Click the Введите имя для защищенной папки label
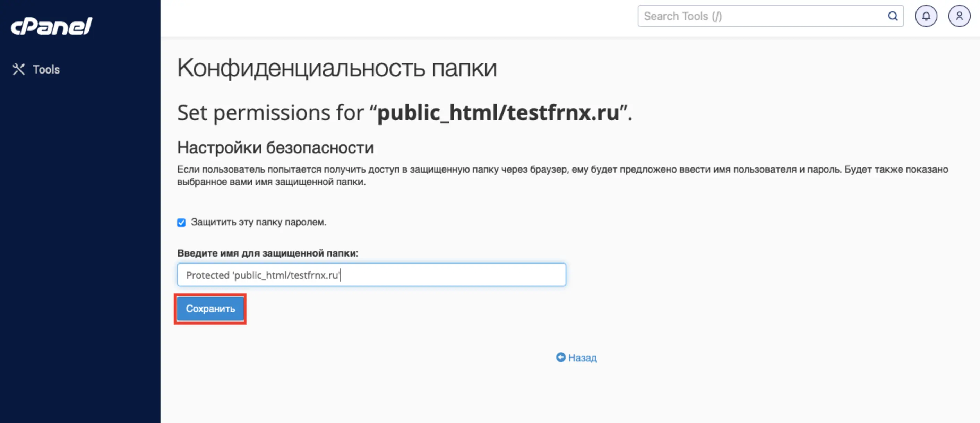980x423 pixels. point(267,253)
